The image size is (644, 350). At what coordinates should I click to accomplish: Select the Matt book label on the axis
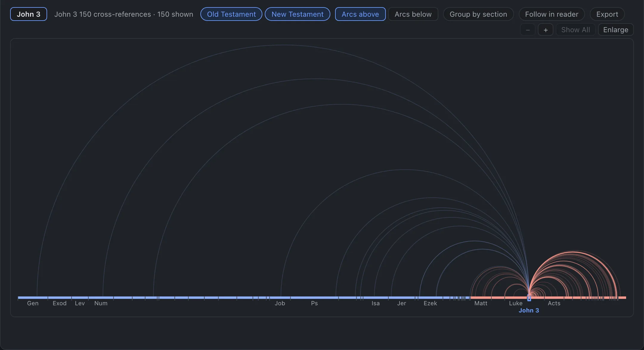tap(481, 303)
